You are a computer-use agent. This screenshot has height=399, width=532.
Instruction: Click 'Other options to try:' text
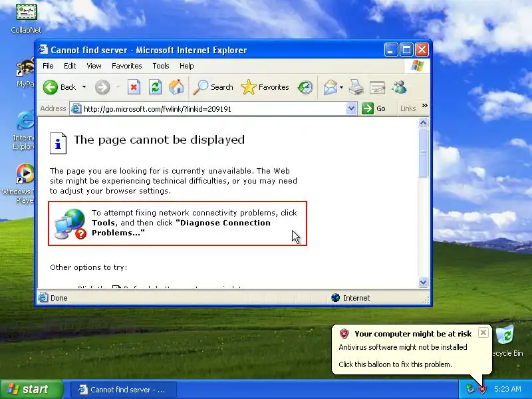[x=88, y=267]
